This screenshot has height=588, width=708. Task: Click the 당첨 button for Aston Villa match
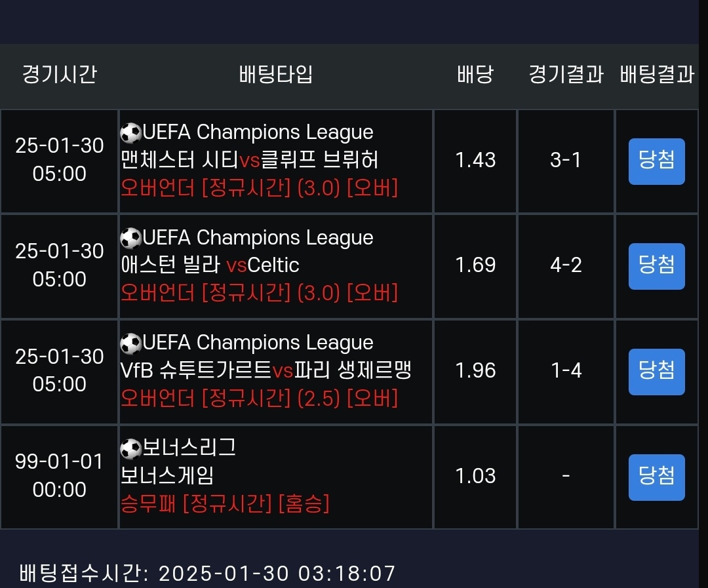(x=656, y=265)
